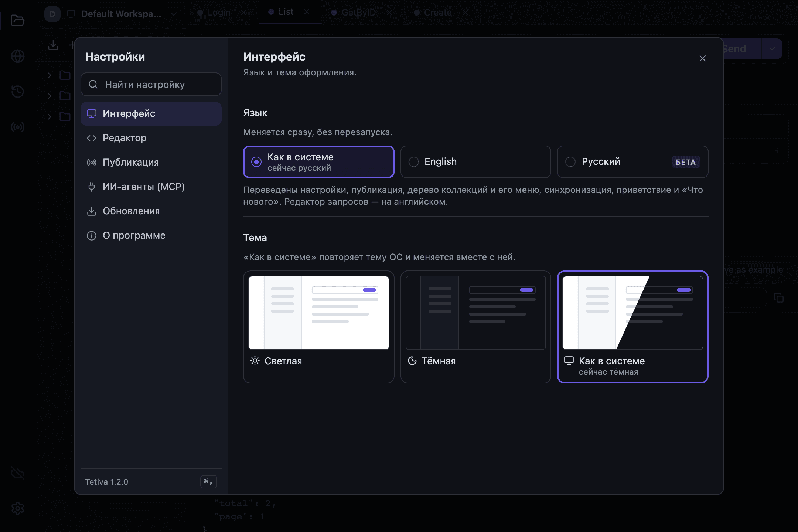Click the Tetiva 1.2.0 version label
The width and height of the screenshot is (798, 532).
coord(106,482)
